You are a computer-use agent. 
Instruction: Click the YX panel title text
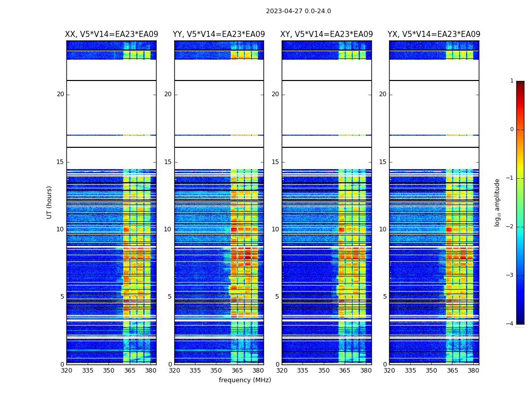(x=434, y=34)
